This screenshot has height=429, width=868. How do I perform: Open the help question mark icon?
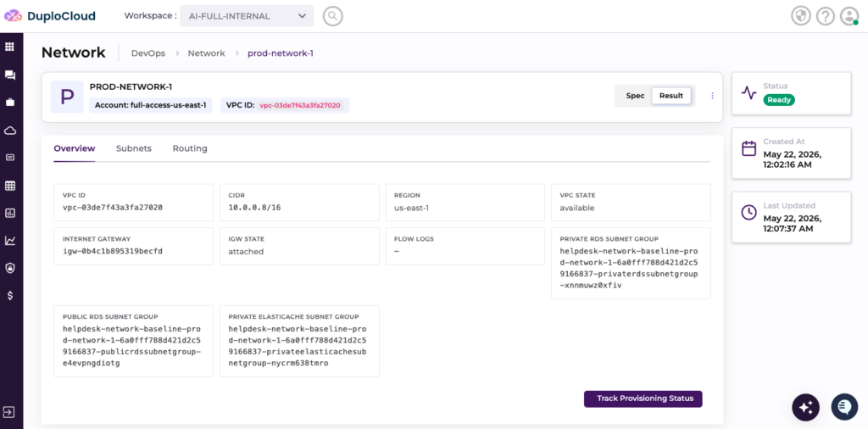click(826, 16)
